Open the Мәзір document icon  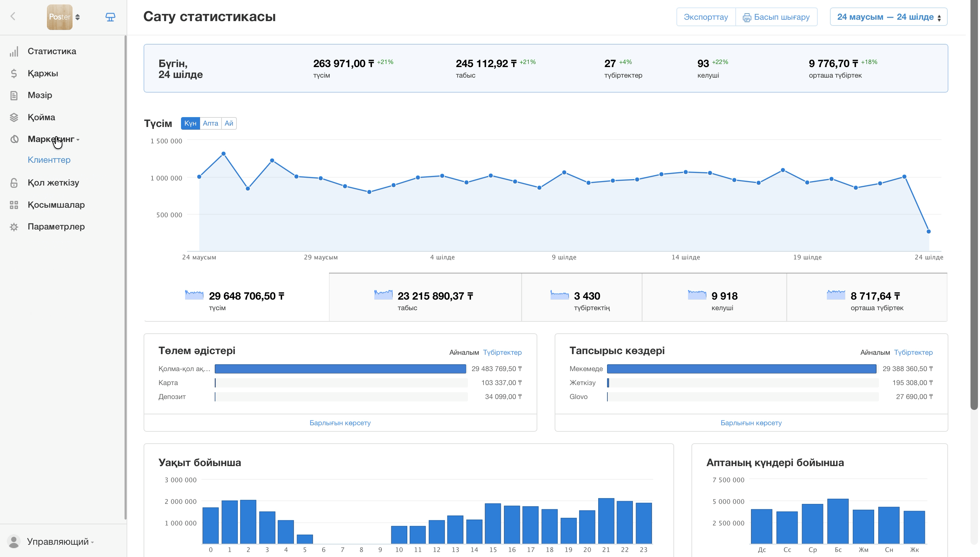pos(14,95)
